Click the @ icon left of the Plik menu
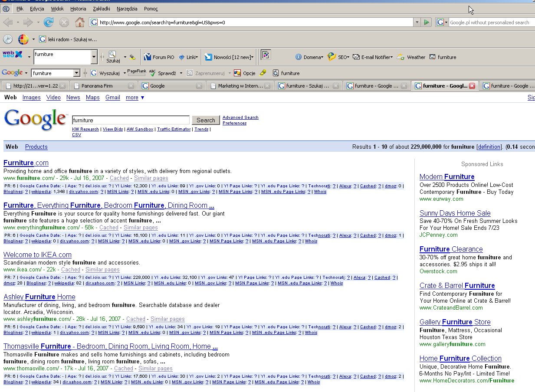Image resolution: width=535 pixels, height=392 pixels. [x=6, y=9]
